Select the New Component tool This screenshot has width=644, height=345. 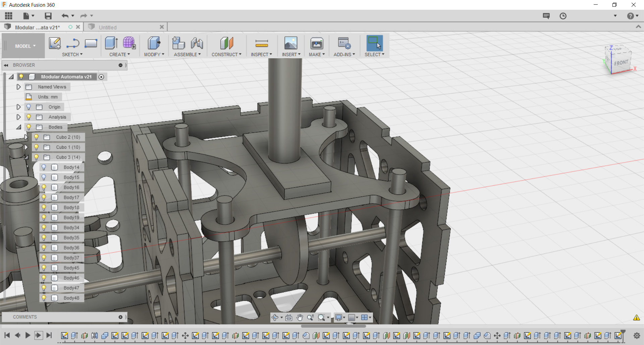coord(178,43)
